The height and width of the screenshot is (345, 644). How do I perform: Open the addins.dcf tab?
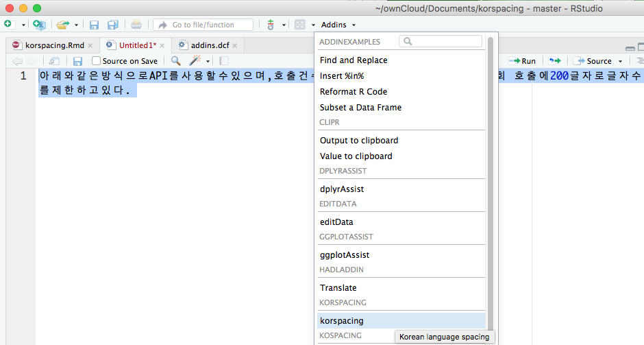point(210,45)
